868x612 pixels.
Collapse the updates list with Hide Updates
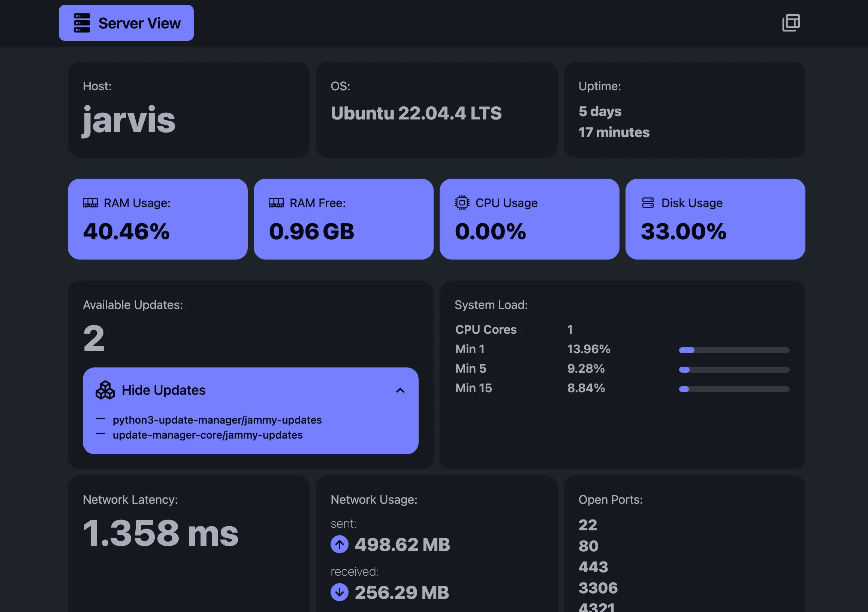tap(163, 390)
